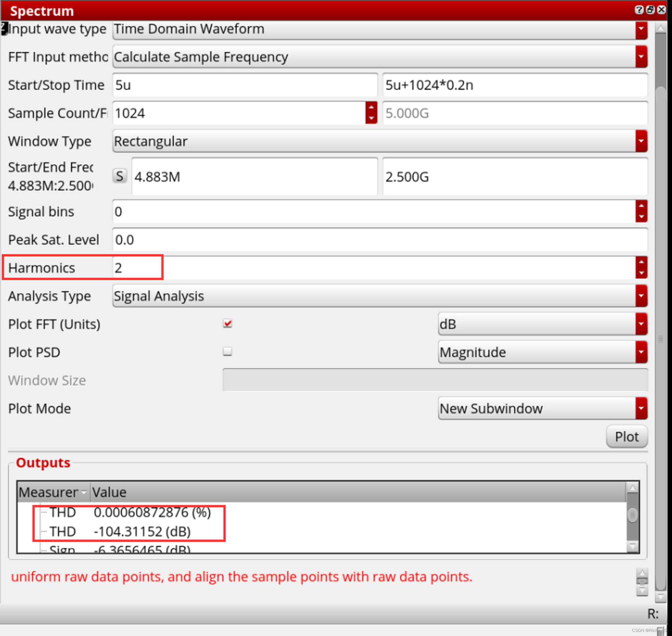Click the main panel vertical scrollbar thumb
Screen dimensions: 672x636
pyautogui.click(x=661, y=339)
